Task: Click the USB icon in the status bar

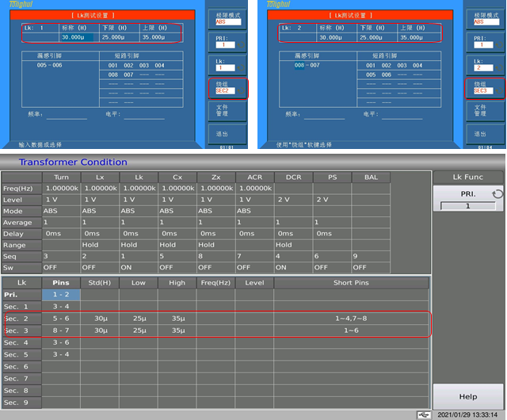Action: [424, 414]
